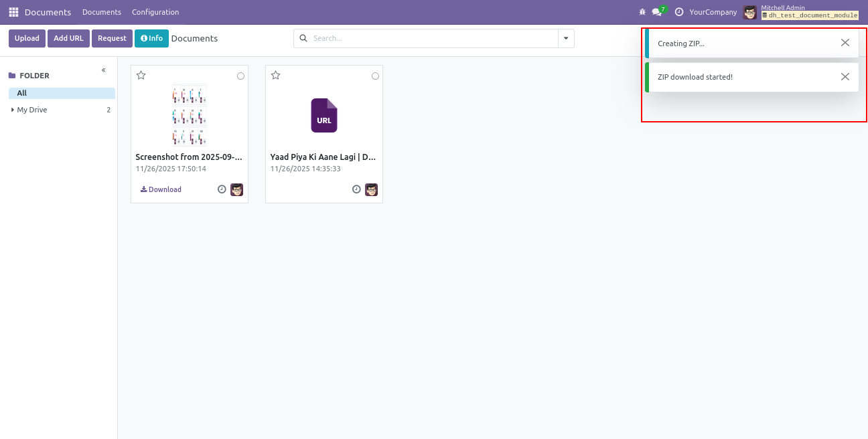Viewport: 868px width, 439px height.
Task: Click the Upload button
Action: 27,39
